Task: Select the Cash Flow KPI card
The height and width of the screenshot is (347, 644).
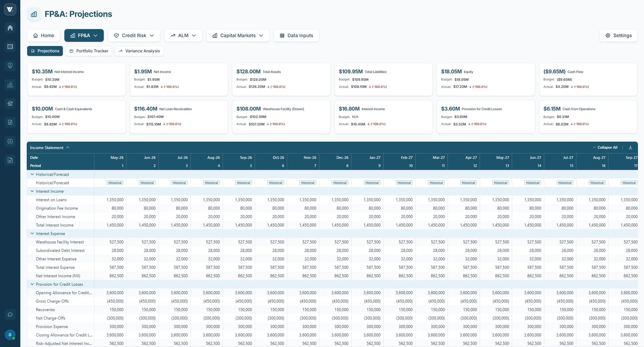Action: 588,79
